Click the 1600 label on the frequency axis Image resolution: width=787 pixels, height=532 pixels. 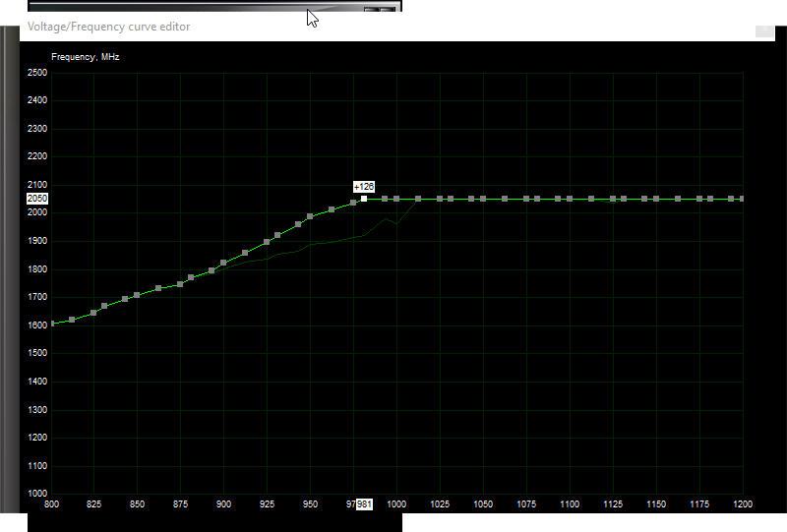tap(37, 325)
